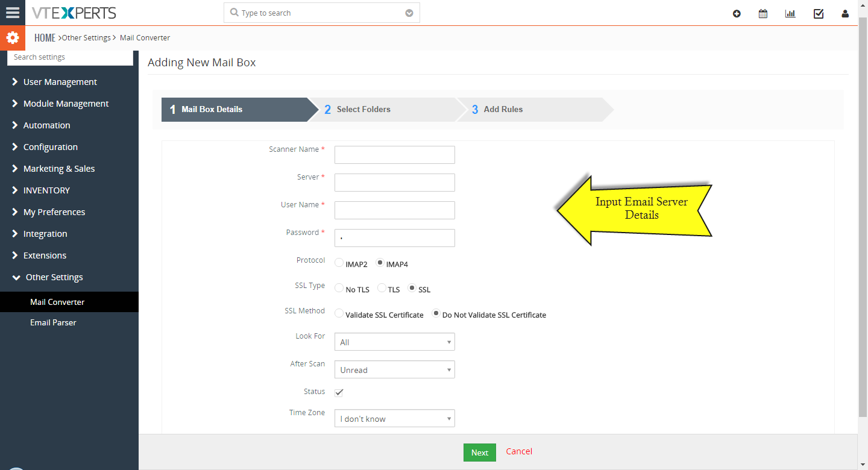Click the User Name field
The image size is (868, 470).
[395, 210]
